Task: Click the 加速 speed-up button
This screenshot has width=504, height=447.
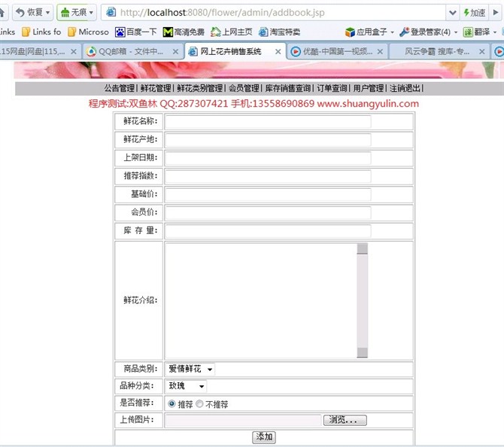Action: (474, 13)
